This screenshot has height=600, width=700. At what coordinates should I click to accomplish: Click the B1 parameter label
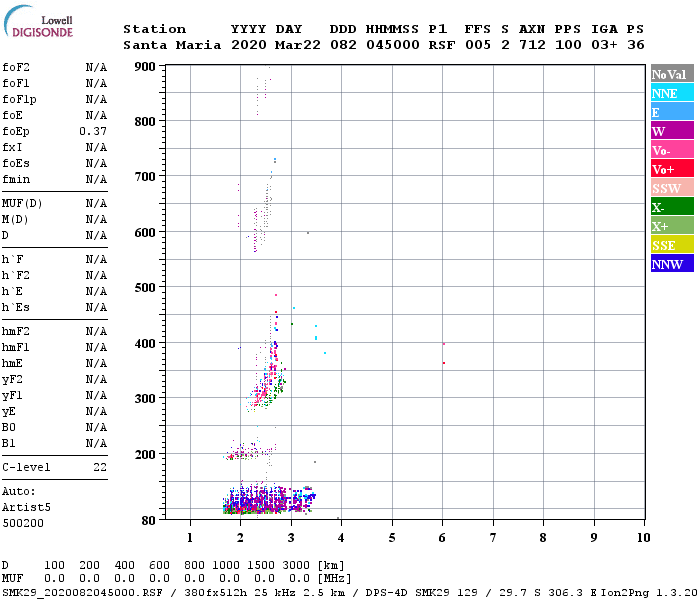coord(8,443)
